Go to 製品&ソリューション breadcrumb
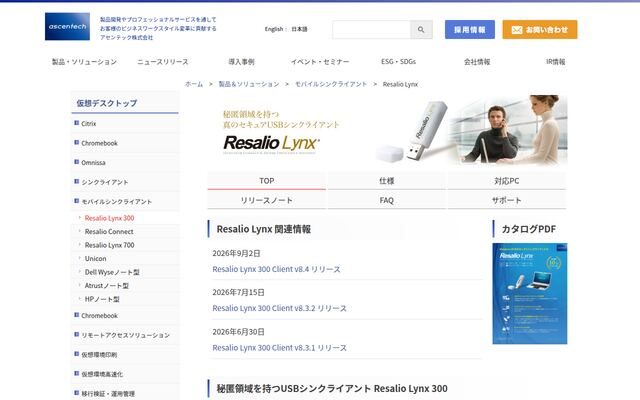This screenshot has height=400, width=640. 249,84
